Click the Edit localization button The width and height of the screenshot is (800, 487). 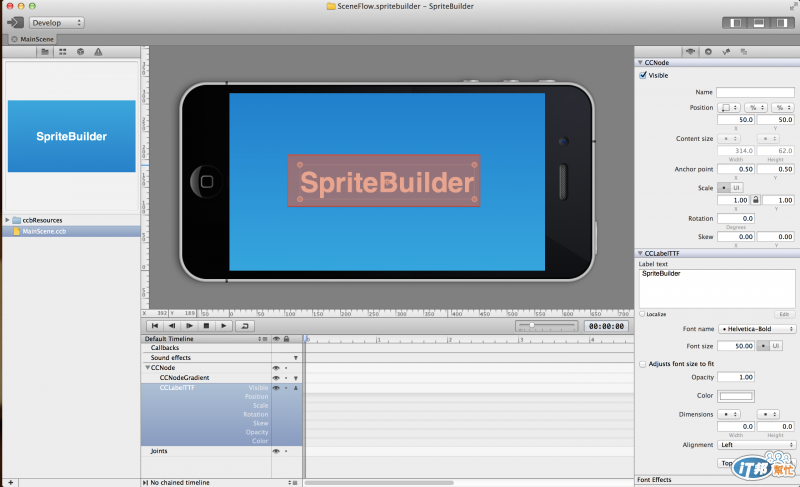[x=784, y=314]
